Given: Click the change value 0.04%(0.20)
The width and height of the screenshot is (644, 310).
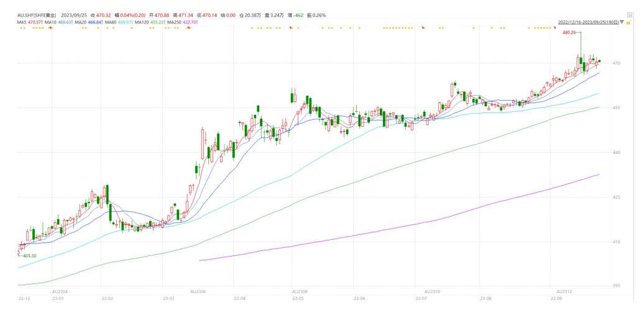Looking at the screenshot, I should (133, 15).
